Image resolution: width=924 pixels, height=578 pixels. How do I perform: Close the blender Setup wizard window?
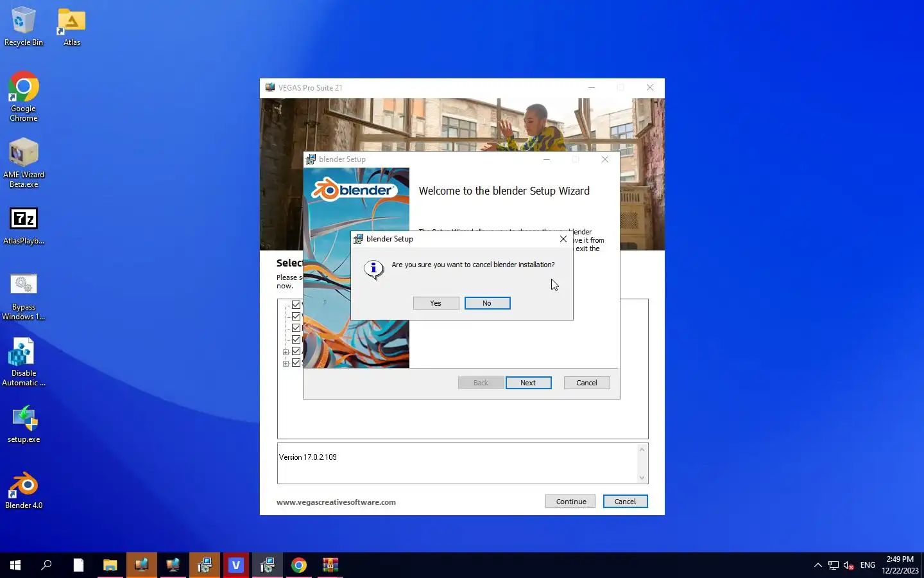[604, 159]
